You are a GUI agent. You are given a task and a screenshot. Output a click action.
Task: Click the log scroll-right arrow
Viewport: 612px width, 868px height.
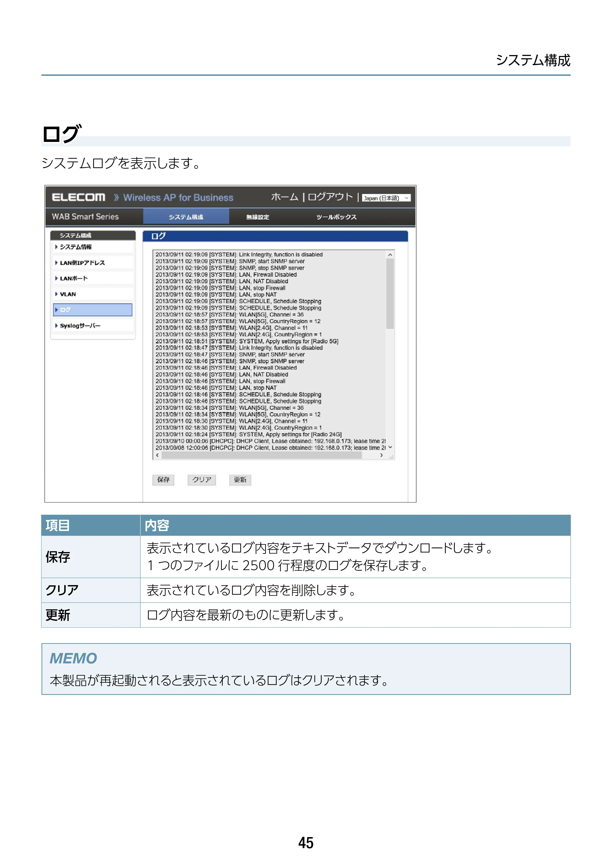(x=381, y=455)
